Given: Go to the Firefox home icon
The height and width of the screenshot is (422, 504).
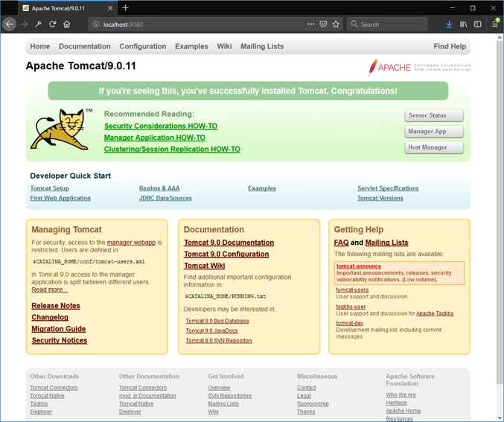Looking at the screenshot, I should tap(66, 24).
